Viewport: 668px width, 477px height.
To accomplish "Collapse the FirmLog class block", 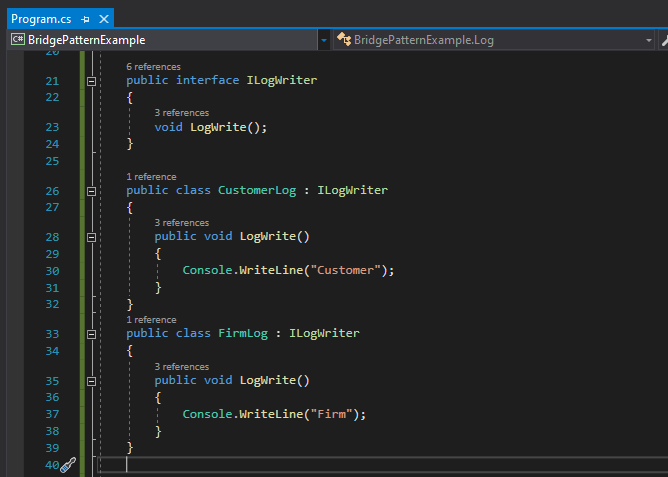I will coord(92,334).
